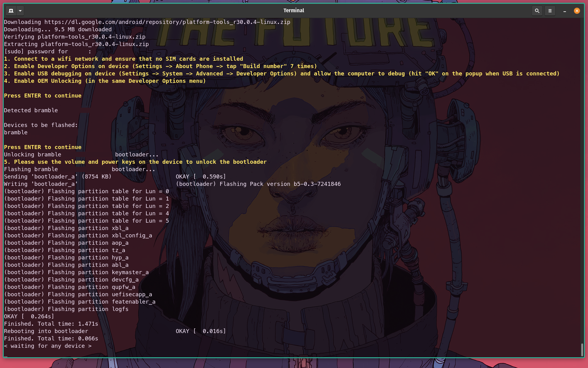Click 'Flashing partition qupfw_a' line
The width and height of the screenshot is (588, 368).
click(70, 287)
